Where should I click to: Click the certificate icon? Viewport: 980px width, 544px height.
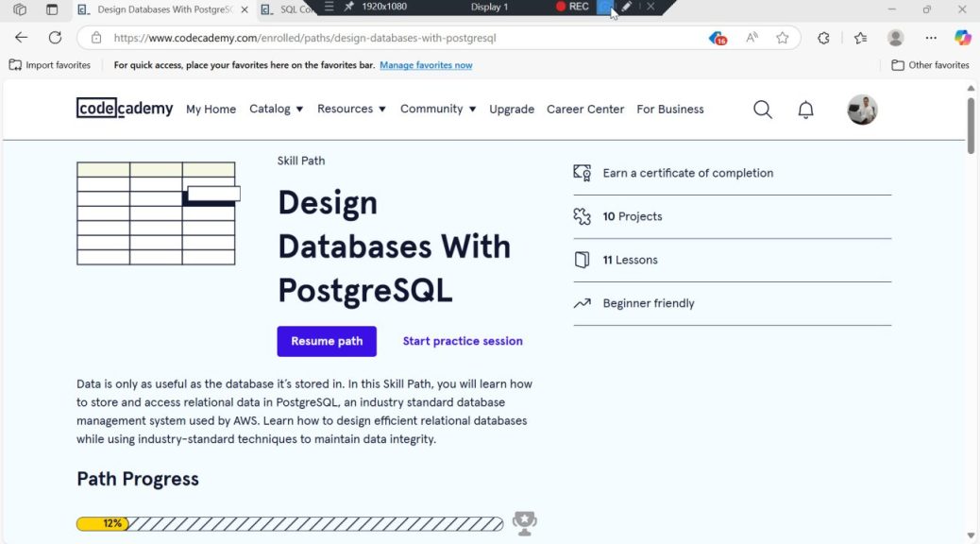[582, 173]
